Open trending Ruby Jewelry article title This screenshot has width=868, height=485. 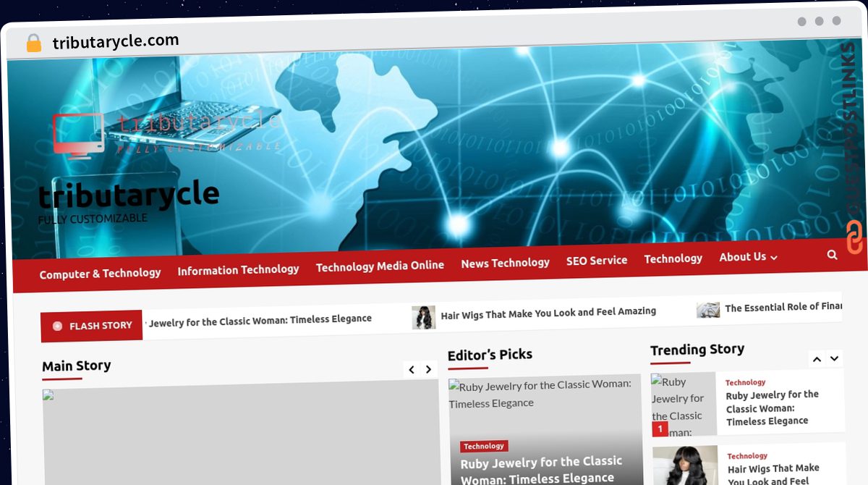(772, 408)
